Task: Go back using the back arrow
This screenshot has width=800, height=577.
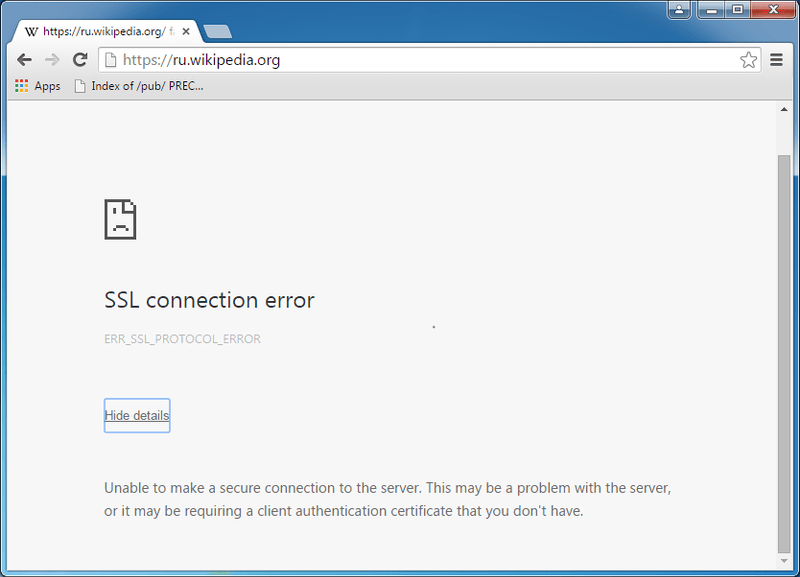Action: [24, 60]
